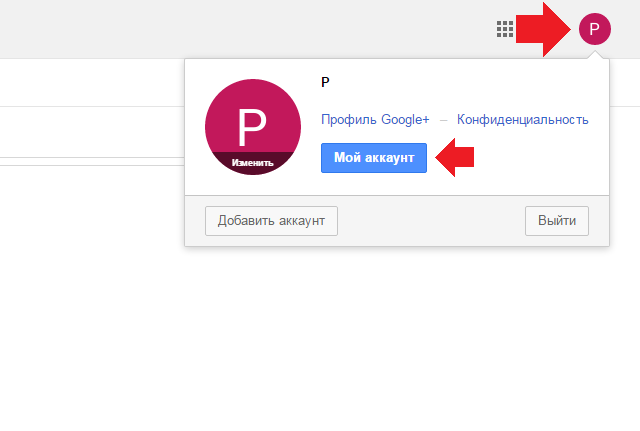640x431 pixels.
Task: Open the Профиль Google+ link
Action: [375, 120]
